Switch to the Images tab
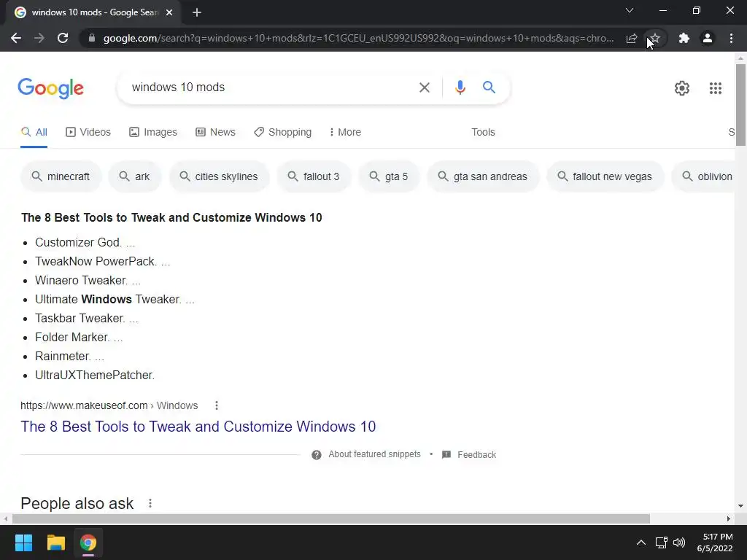This screenshot has height=560, width=747. (x=153, y=133)
